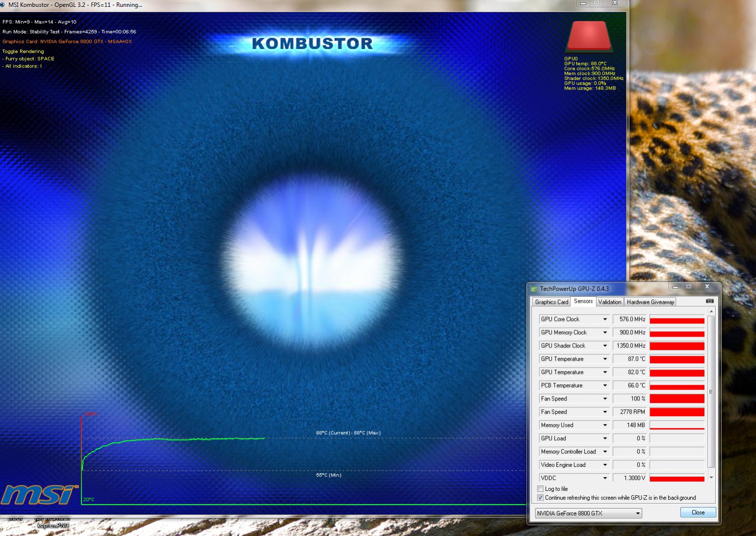Click the Close button in GPU-Z
756x536 pixels.
coord(698,512)
